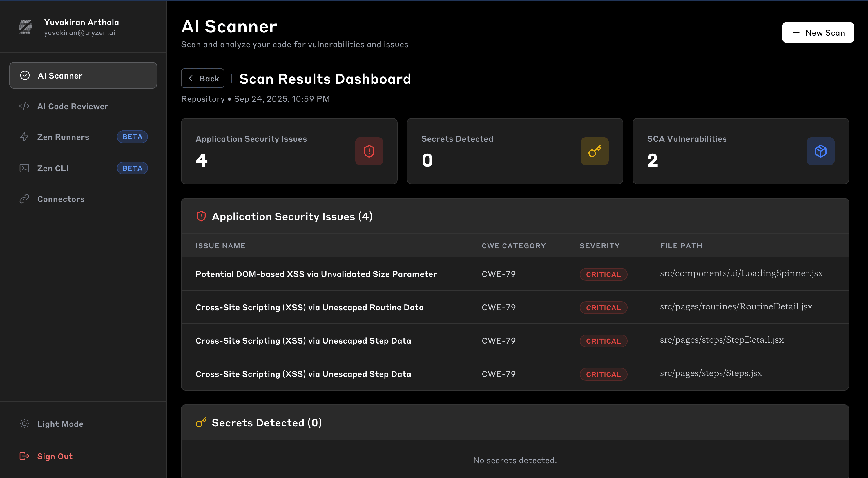The width and height of the screenshot is (868, 478).
Task: Click the BETA badge next to Zen Runners
Action: point(132,137)
